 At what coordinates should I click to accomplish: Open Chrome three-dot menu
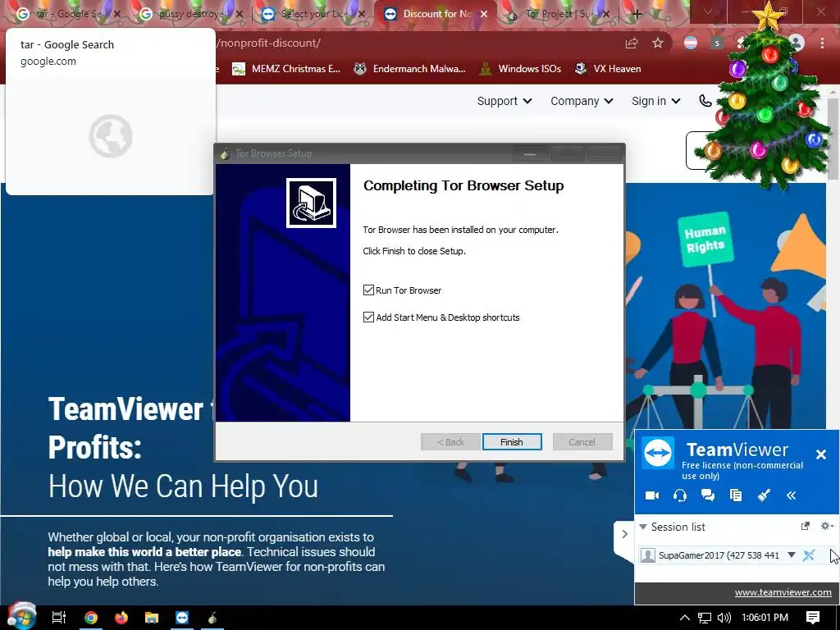click(822, 43)
